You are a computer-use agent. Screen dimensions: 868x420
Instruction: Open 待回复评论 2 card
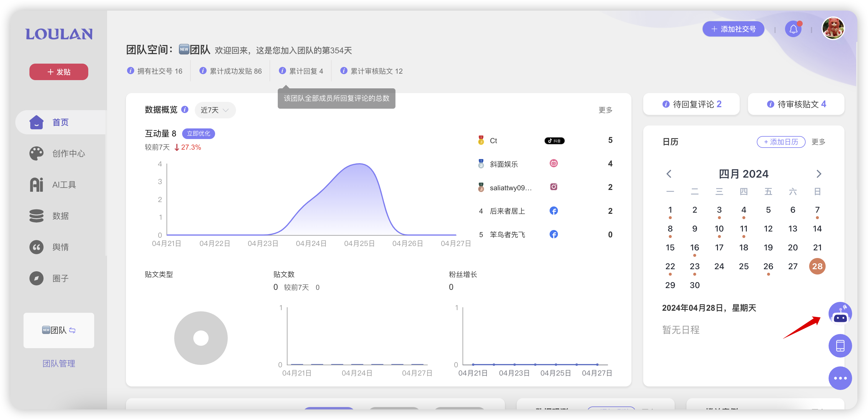point(691,104)
